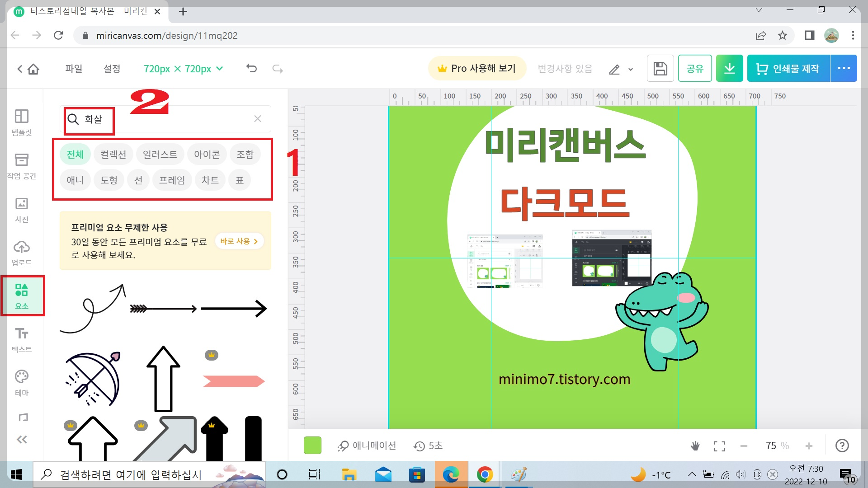This screenshot has width=868, height=488.
Task: Select the 애니 filter chip
Action: tap(75, 180)
